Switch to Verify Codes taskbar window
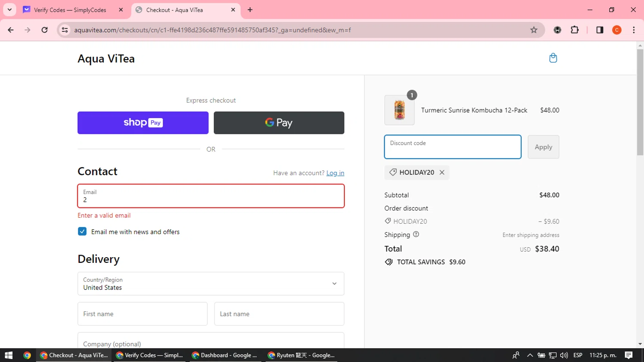This screenshot has width=644, height=362. click(149, 355)
